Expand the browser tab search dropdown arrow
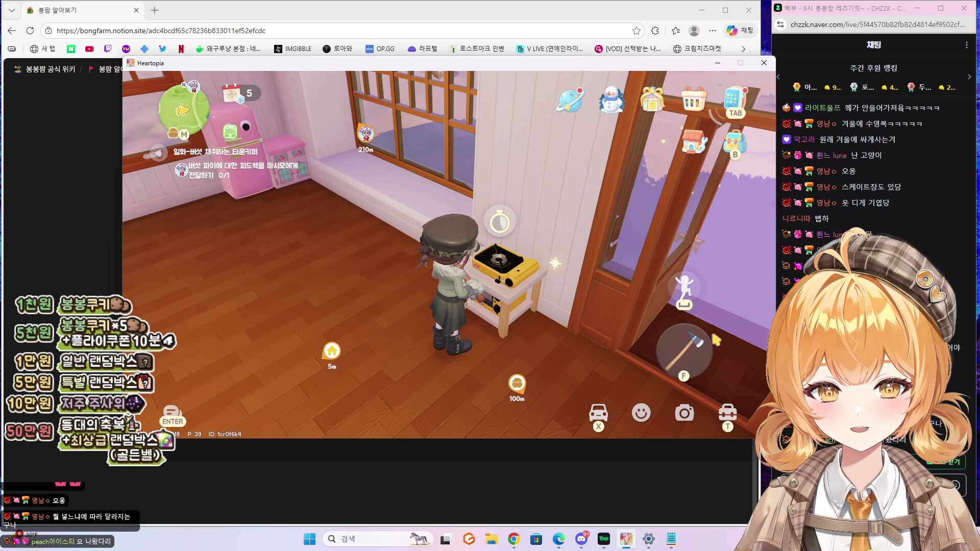The width and height of the screenshot is (980, 551). pos(11,10)
